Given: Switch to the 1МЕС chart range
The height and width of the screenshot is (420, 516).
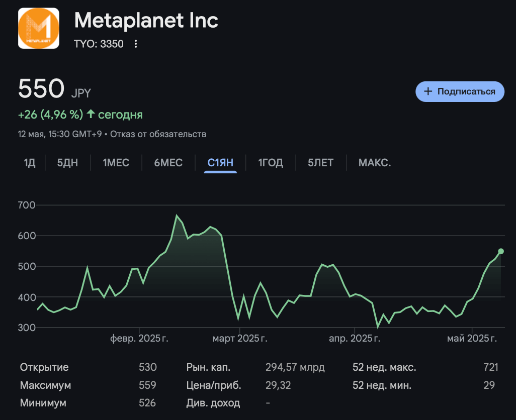Looking at the screenshot, I should 116,163.
